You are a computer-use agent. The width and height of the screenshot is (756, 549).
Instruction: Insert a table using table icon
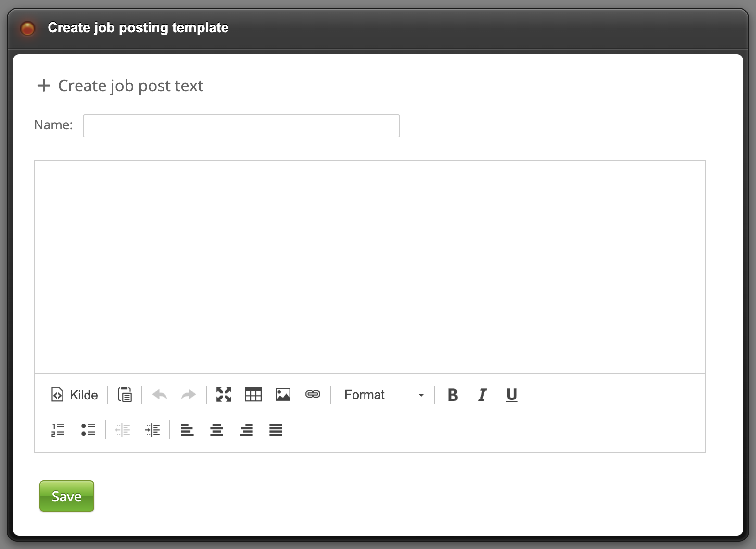[253, 395]
